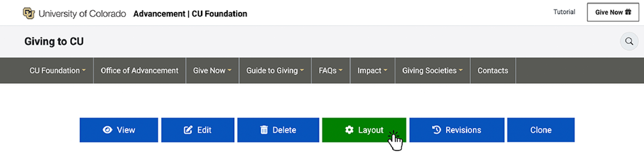Open the Giving Societies dropdown
The height and width of the screenshot is (168, 644).
click(432, 71)
